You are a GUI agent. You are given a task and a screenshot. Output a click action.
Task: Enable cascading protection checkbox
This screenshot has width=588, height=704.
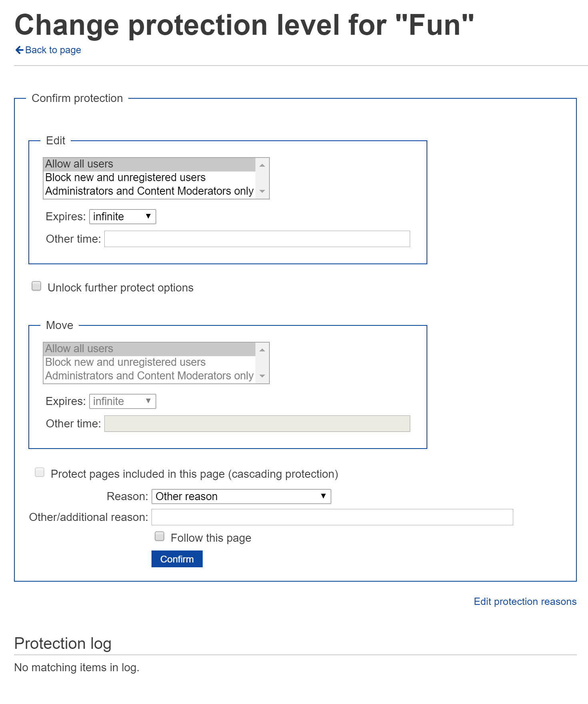pyautogui.click(x=40, y=473)
